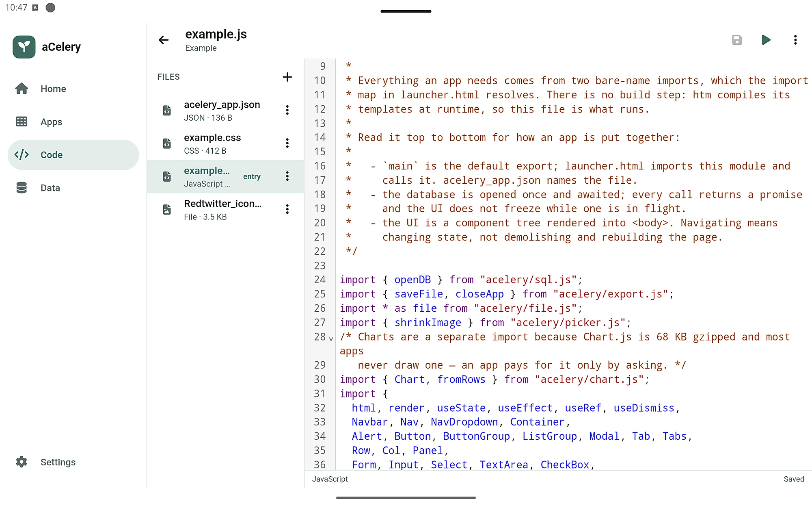Open Data in the sidebar
812x508 pixels.
coord(73,188)
